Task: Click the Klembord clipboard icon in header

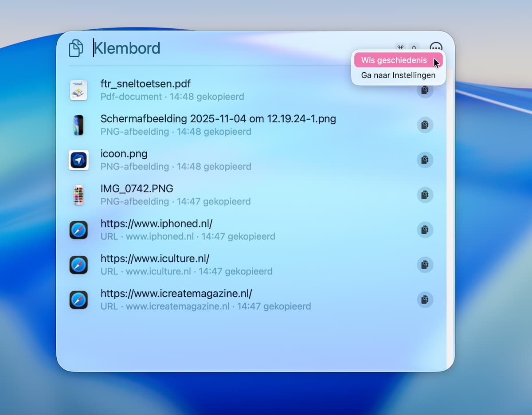Action: click(x=76, y=48)
